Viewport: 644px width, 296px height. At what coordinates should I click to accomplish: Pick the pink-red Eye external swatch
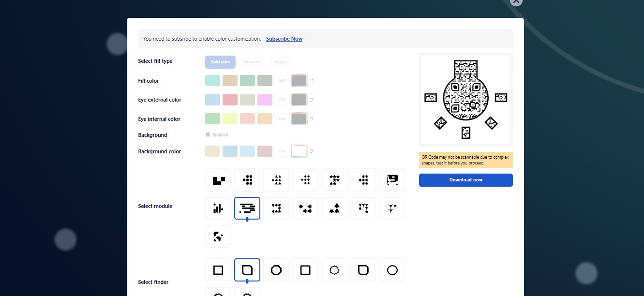point(230,100)
